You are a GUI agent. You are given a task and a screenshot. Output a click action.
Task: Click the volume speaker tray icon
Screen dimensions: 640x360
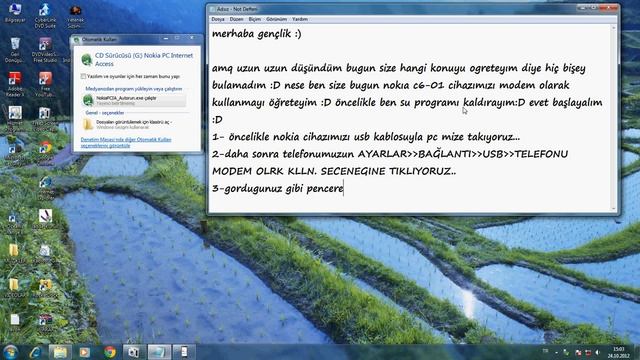click(x=598, y=352)
